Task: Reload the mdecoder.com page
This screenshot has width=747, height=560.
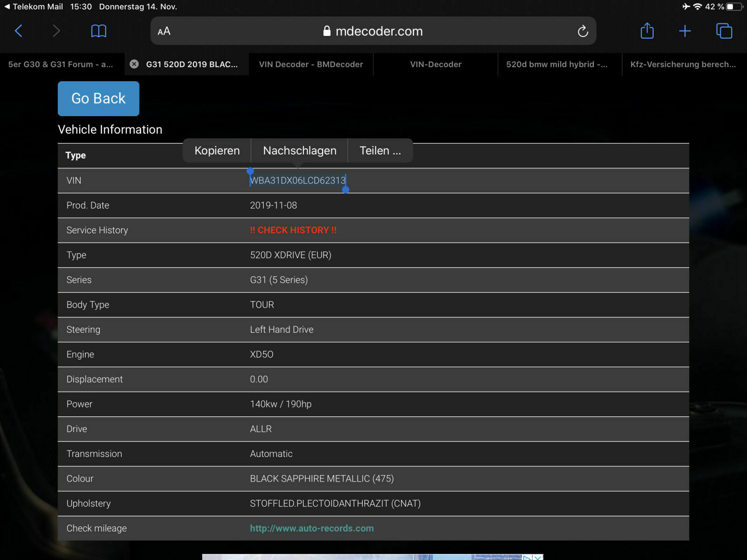Action: click(583, 31)
